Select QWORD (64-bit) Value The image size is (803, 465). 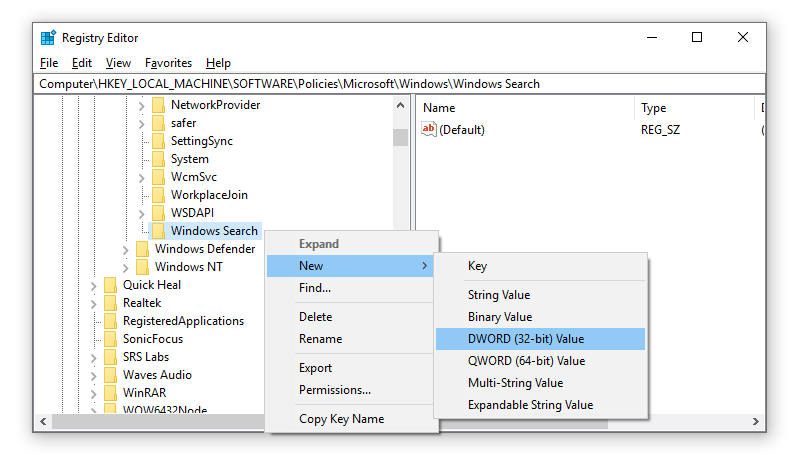(x=540, y=361)
